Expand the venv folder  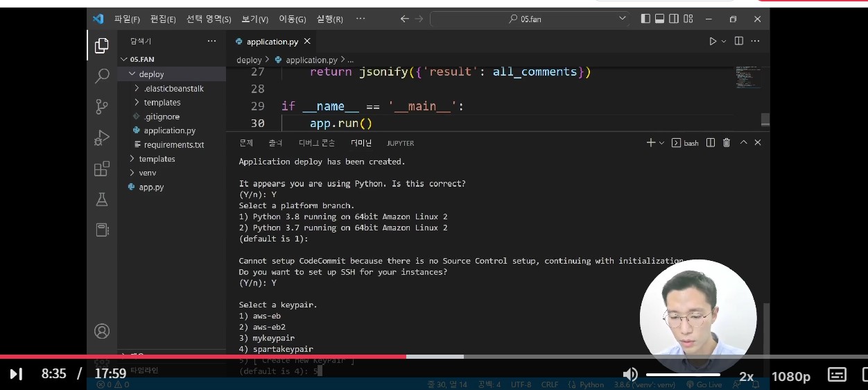point(172,173)
